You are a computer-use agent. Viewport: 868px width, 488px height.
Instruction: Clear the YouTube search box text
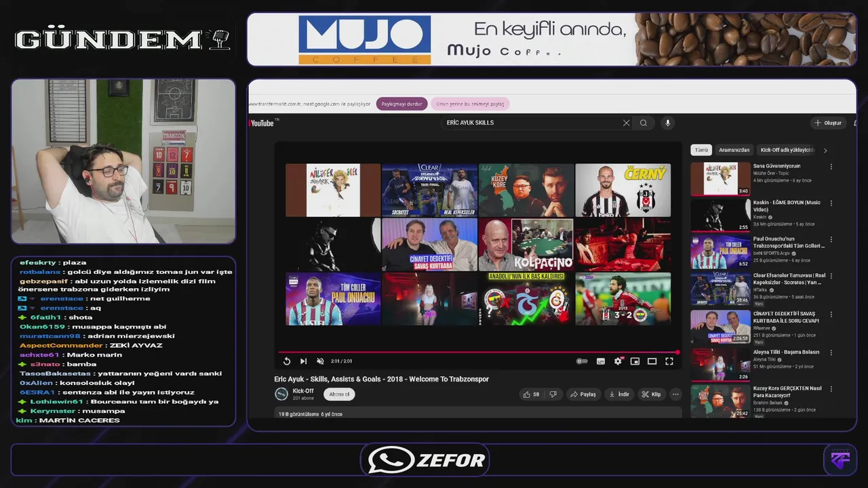(x=626, y=123)
